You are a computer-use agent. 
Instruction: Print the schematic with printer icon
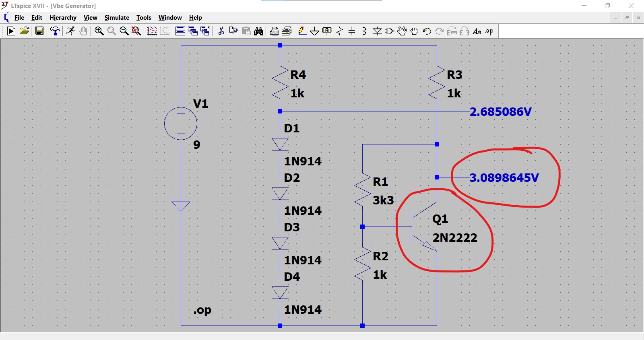(275, 31)
